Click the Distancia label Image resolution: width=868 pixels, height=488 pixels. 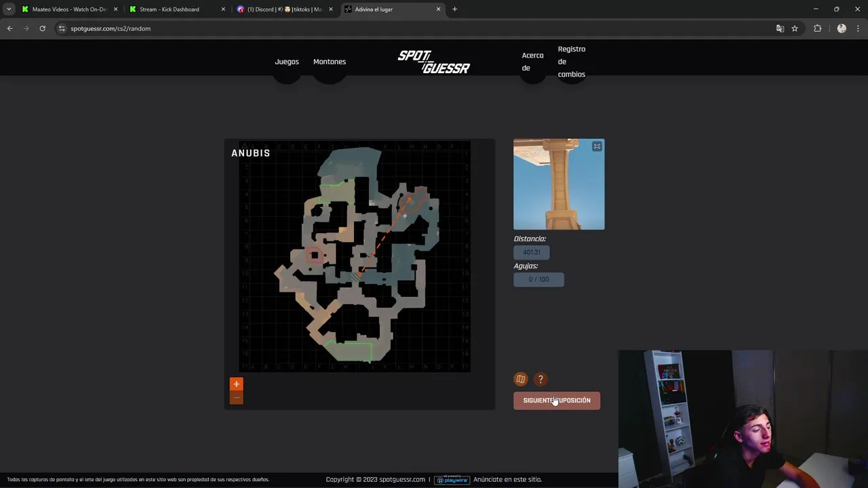coord(530,239)
